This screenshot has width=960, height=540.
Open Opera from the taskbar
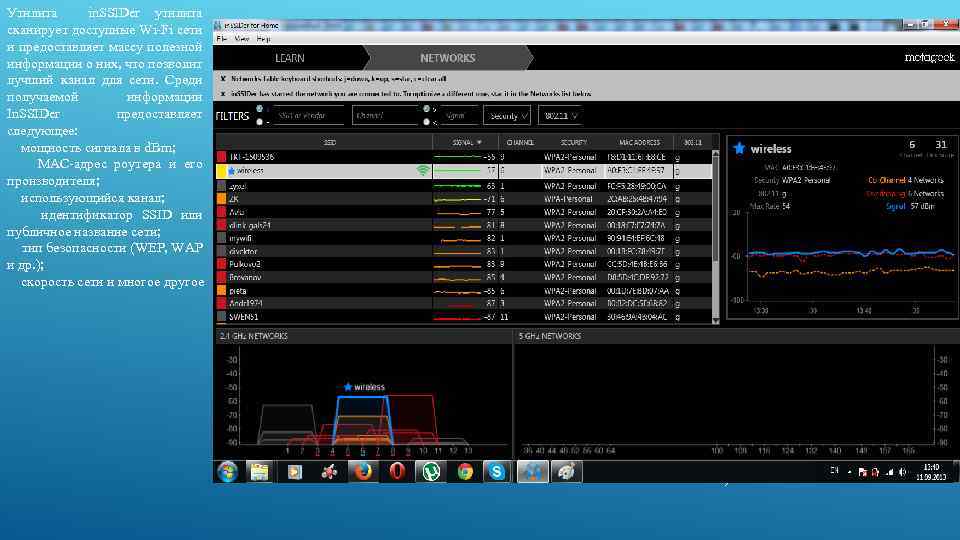click(397, 472)
